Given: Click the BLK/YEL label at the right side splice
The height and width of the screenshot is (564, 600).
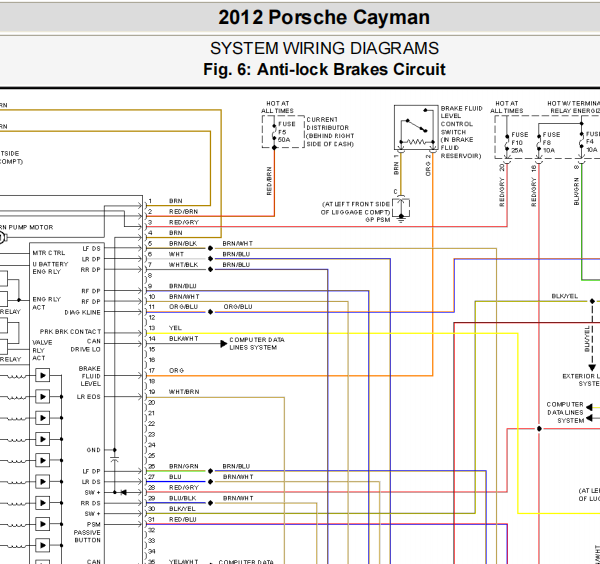Looking at the screenshot, I should coord(565,296).
